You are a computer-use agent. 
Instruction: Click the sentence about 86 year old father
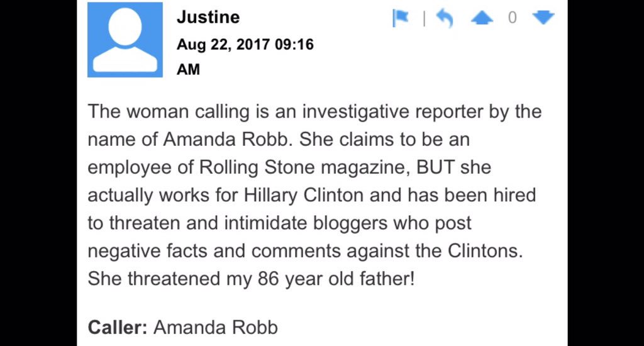[x=251, y=278]
